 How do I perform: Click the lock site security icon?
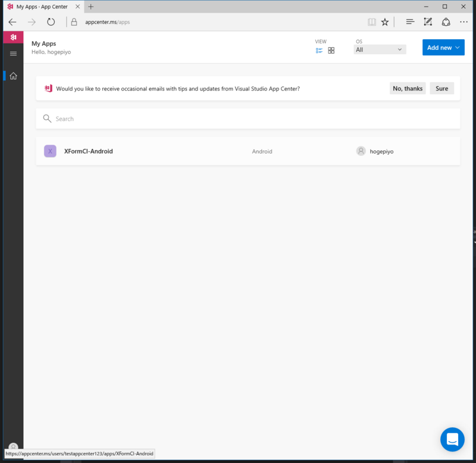pos(74,22)
